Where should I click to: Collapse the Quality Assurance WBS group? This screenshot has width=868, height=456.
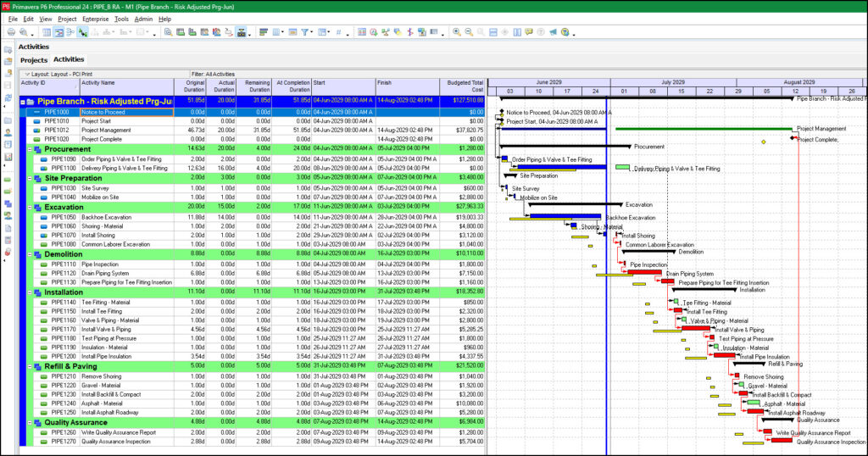(x=31, y=423)
